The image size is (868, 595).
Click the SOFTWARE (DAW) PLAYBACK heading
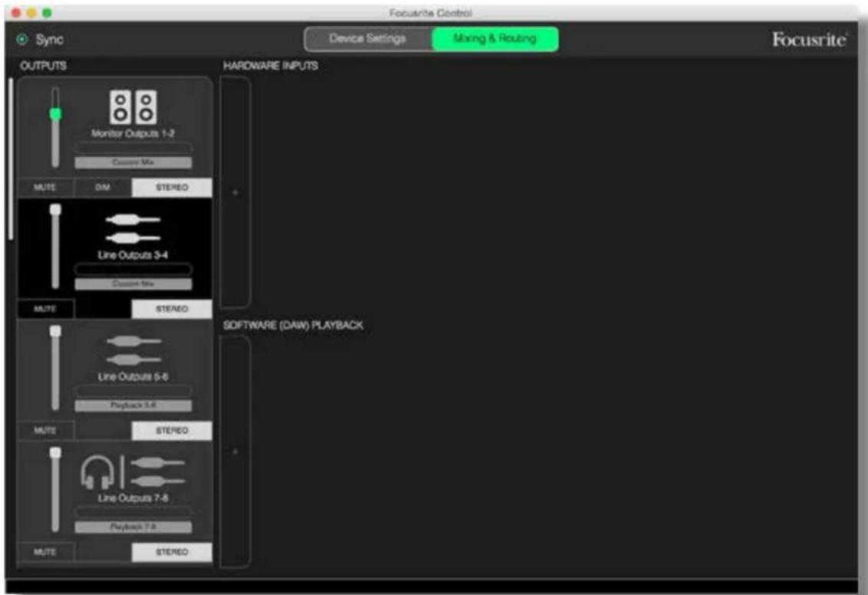294,325
